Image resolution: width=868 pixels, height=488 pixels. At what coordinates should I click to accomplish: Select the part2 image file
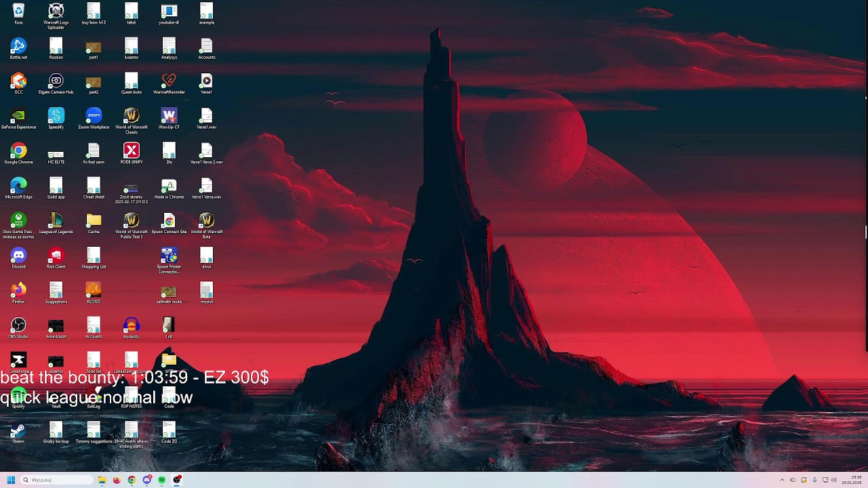pyautogui.click(x=94, y=83)
